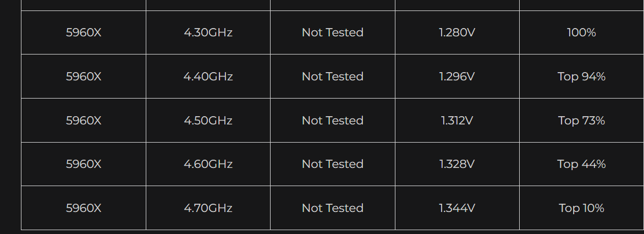Click the 4.70GHz frequency cell
The image size is (644, 234).
[x=208, y=208]
